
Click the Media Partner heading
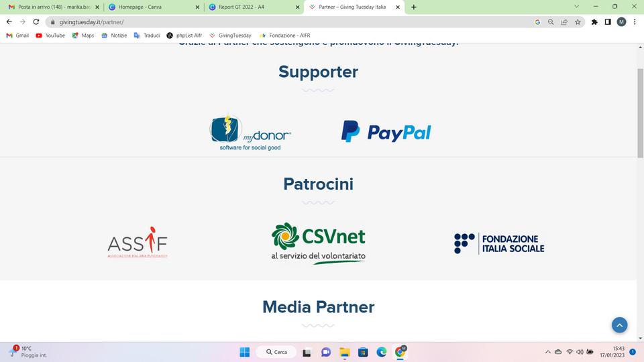[318, 307]
